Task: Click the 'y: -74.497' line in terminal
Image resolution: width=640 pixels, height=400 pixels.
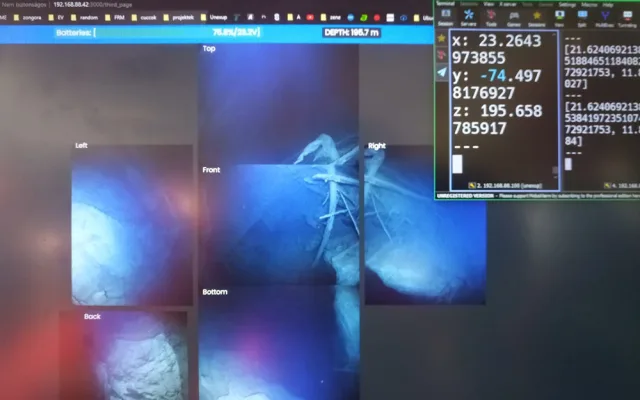Action: coord(497,76)
